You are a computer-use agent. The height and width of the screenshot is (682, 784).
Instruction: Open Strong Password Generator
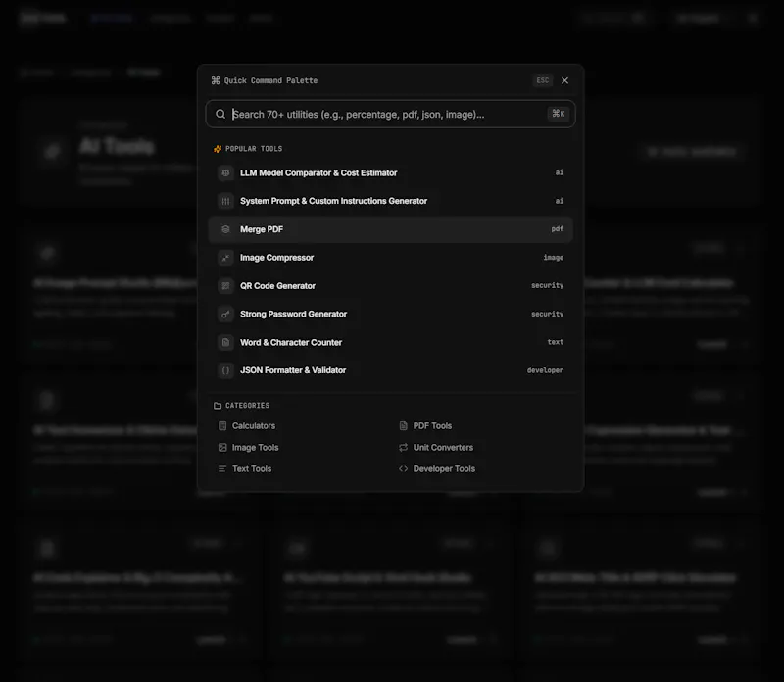pos(390,314)
